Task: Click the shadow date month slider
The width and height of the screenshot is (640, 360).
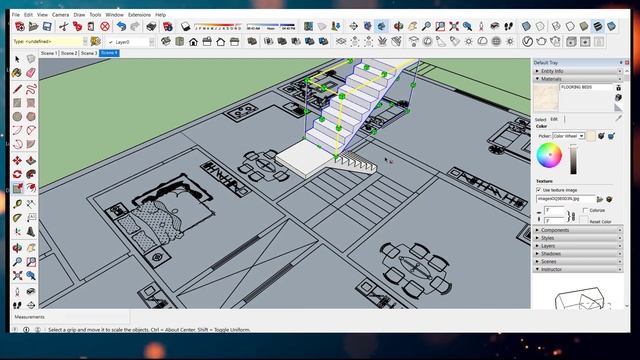Action: pos(218,27)
